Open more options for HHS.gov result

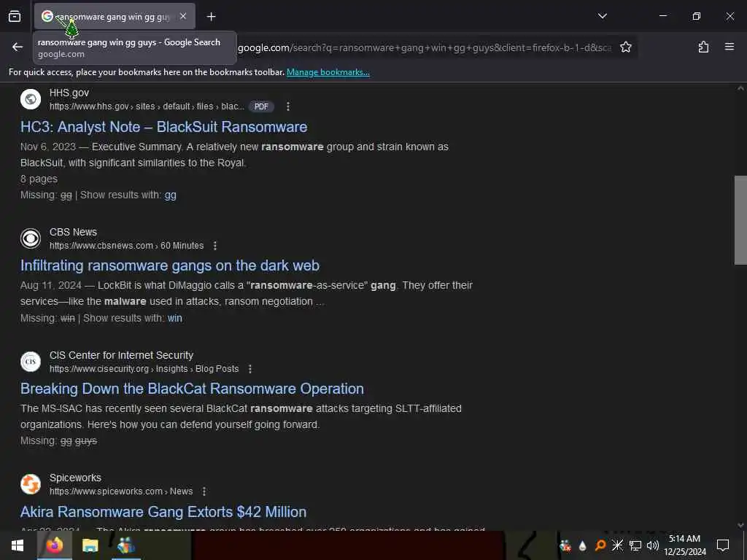click(287, 106)
